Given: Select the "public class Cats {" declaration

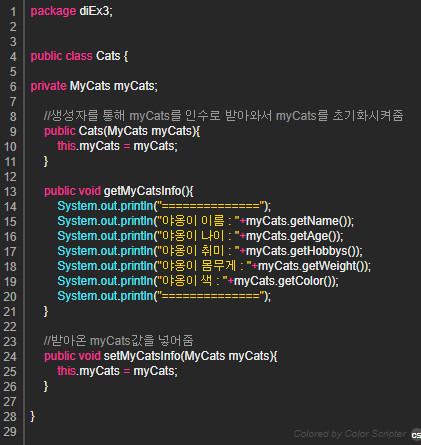Looking at the screenshot, I should point(79,56).
